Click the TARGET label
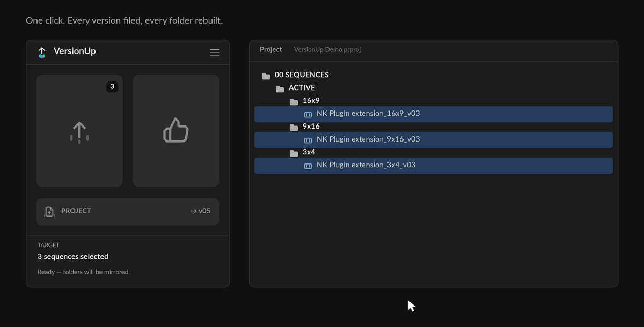The width and height of the screenshot is (644, 327). [x=48, y=245]
